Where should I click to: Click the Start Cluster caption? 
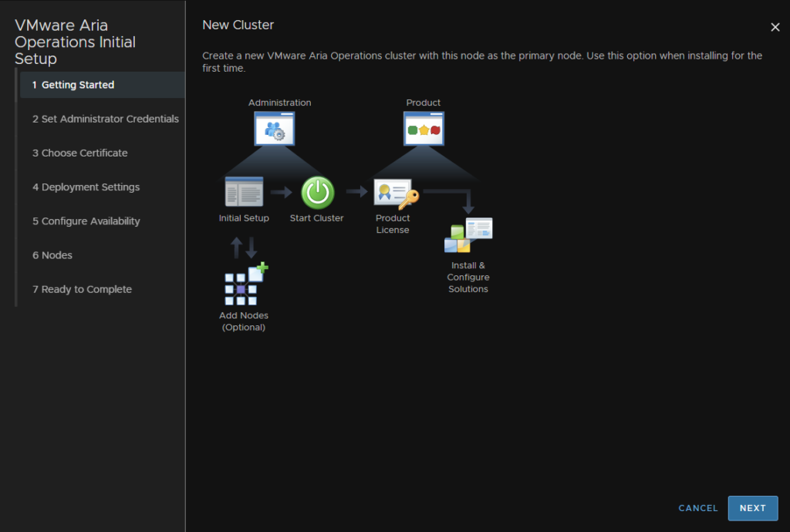316,218
